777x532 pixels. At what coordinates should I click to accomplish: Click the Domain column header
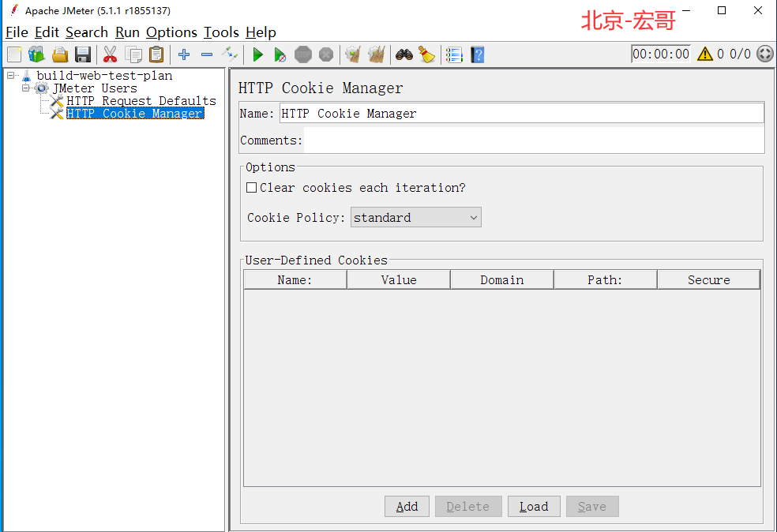coord(502,280)
